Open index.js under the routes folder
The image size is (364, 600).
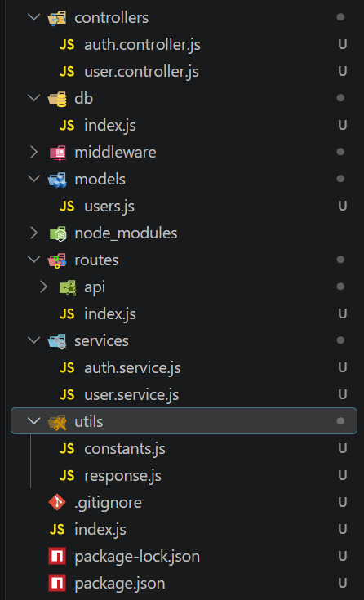pyautogui.click(x=110, y=314)
